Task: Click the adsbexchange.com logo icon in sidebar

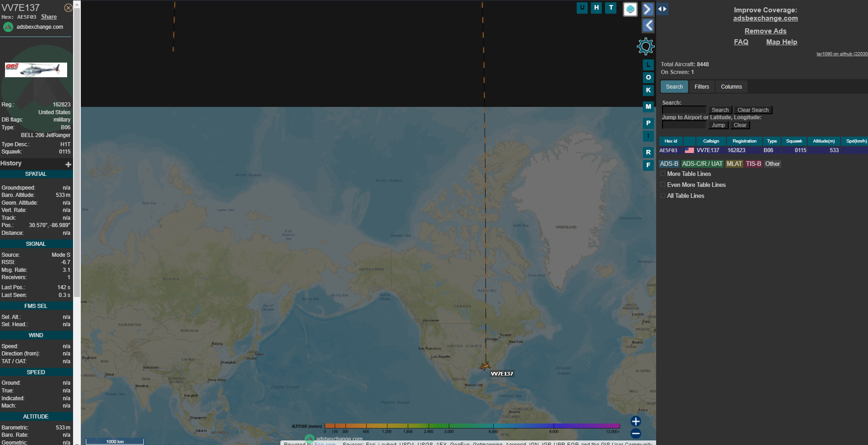Action: (x=8, y=27)
